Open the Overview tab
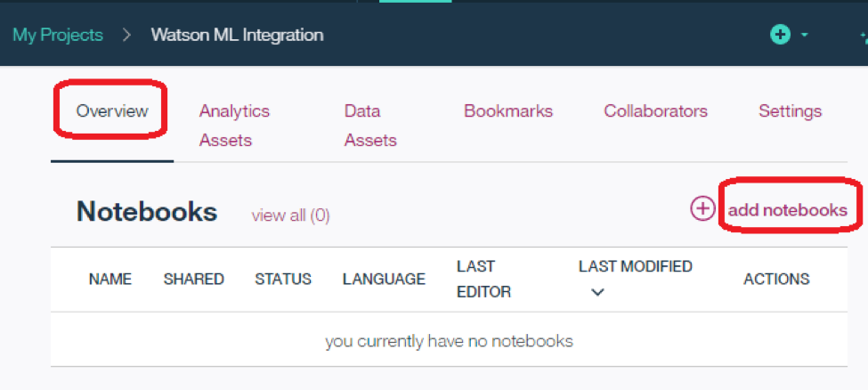This screenshot has width=868, height=390. click(112, 110)
